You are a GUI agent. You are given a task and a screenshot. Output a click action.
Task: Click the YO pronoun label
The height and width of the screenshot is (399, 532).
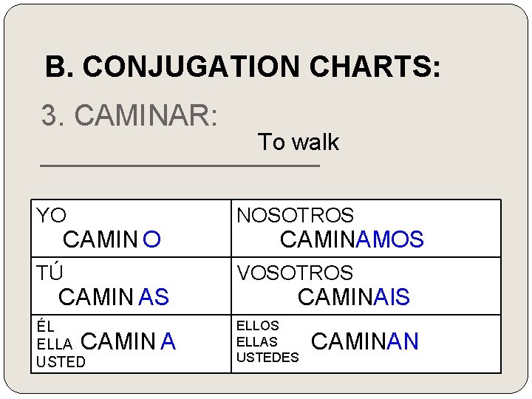pos(51,215)
